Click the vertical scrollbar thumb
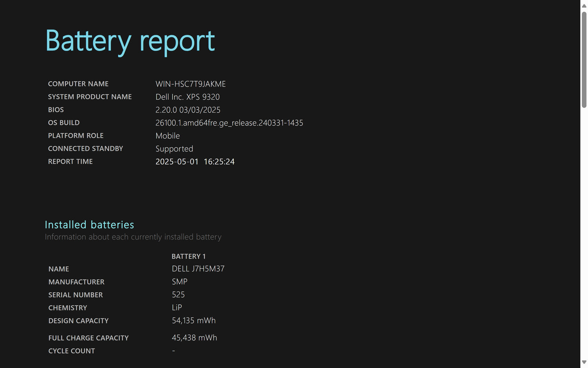Screen dimensions: 588x368 click(x=584, y=60)
